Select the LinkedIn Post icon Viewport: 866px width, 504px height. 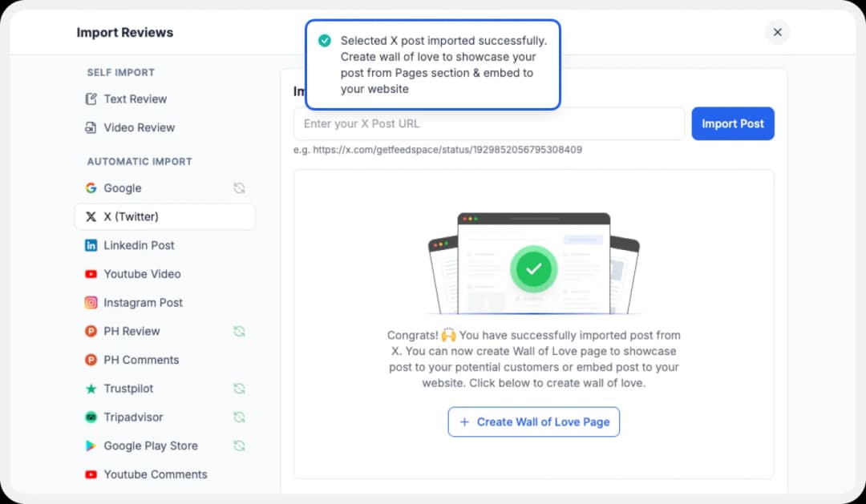coord(91,245)
